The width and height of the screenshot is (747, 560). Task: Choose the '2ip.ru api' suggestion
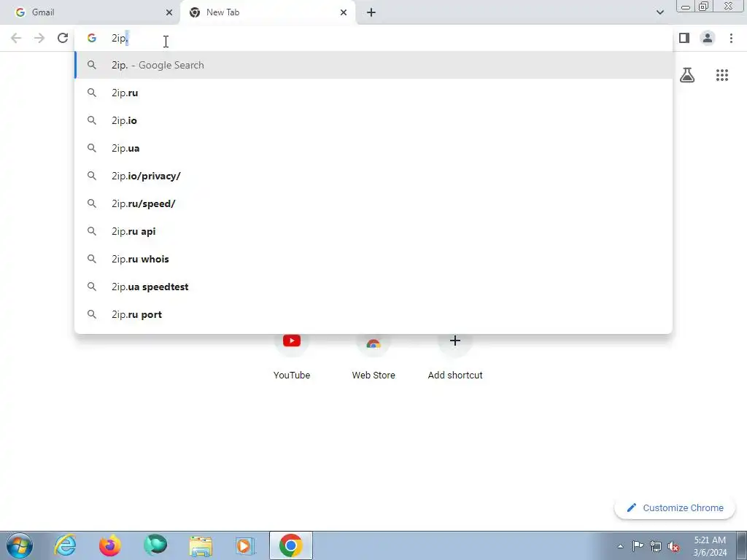[x=373, y=231]
